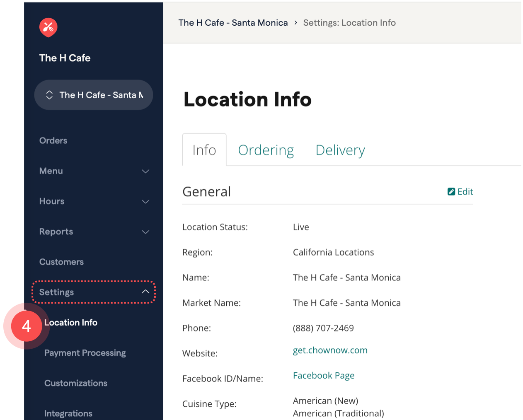
Task: Open Customizations under Settings
Action: [x=76, y=383]
